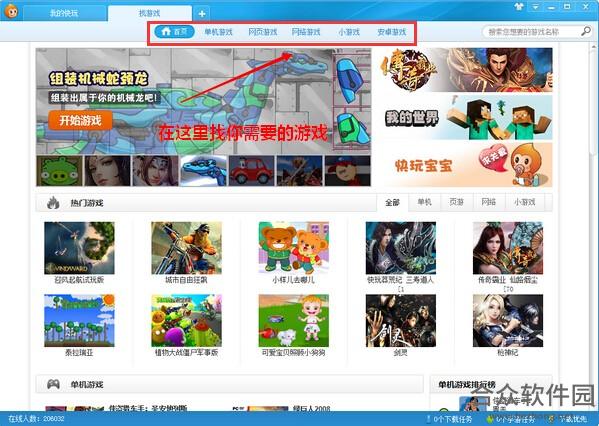Screen dimensions: 599x426
Task: Click the game name search field
Action: click(531, 32)
